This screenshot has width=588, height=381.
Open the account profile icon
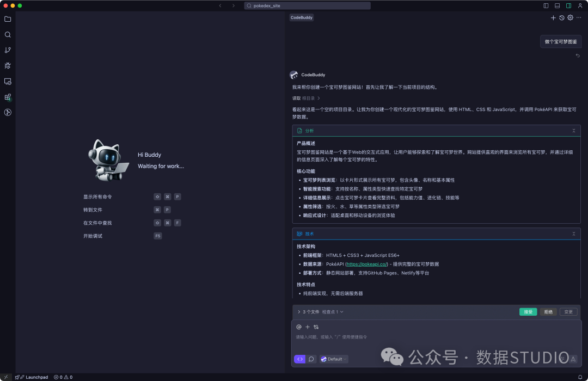pyautogui.click(x=580, y=5)
